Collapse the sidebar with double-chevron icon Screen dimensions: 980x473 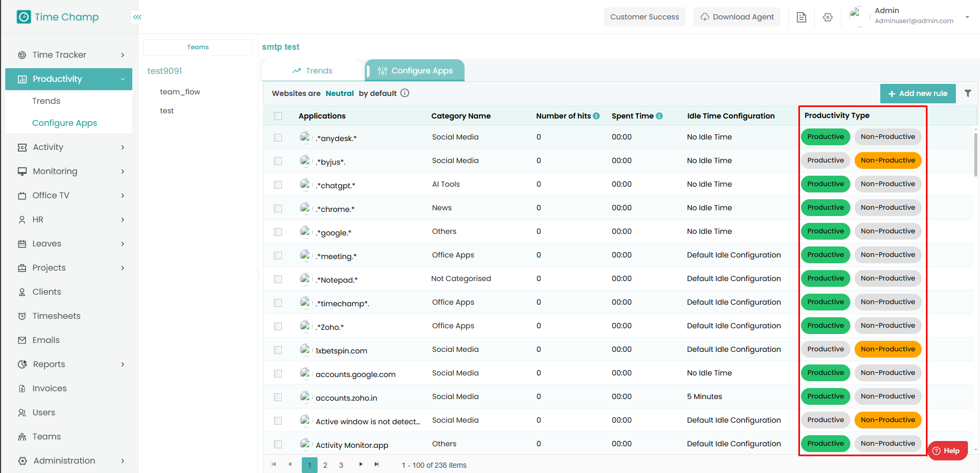pos(137,17)
